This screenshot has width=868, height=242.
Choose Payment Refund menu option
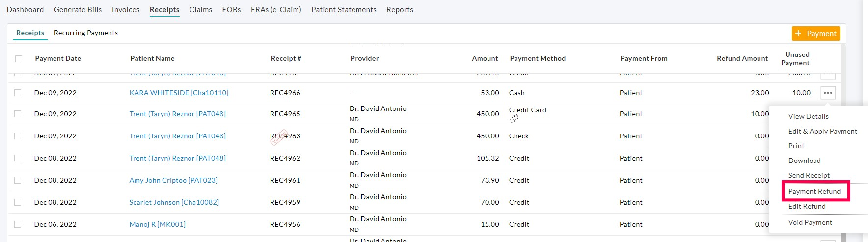pos(814,191)
